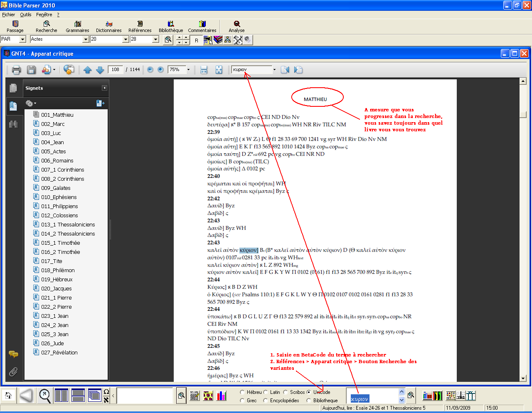This screenshot has height=413, width=532.
Task: Select the Encyclopédies radio button
Action: (x=266, y=401)
